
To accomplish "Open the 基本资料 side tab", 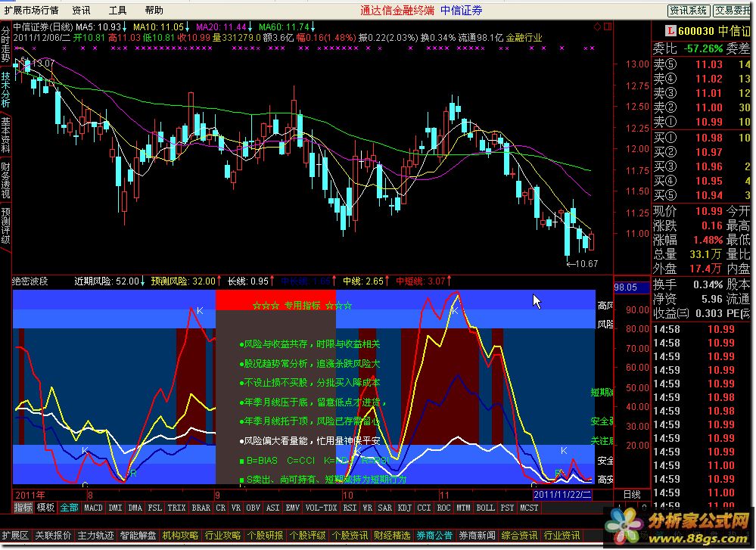I will coord(5,135).
